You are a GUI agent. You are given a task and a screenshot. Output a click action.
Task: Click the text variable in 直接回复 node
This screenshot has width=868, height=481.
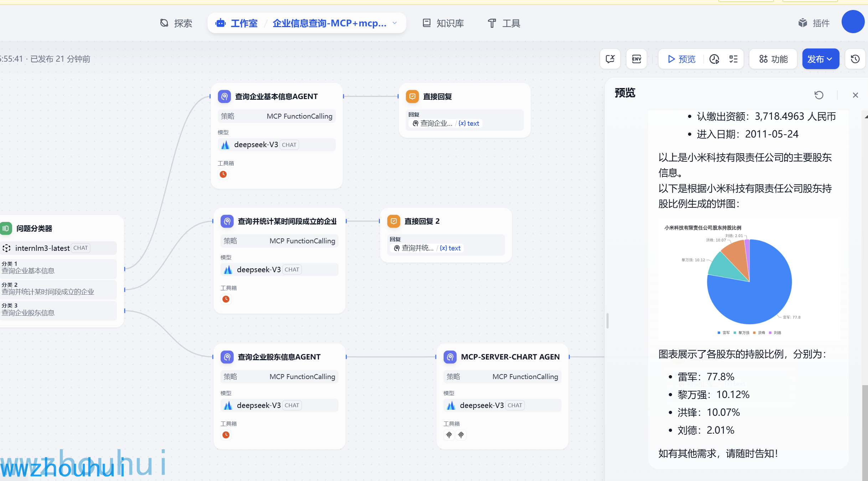point(469,123)
